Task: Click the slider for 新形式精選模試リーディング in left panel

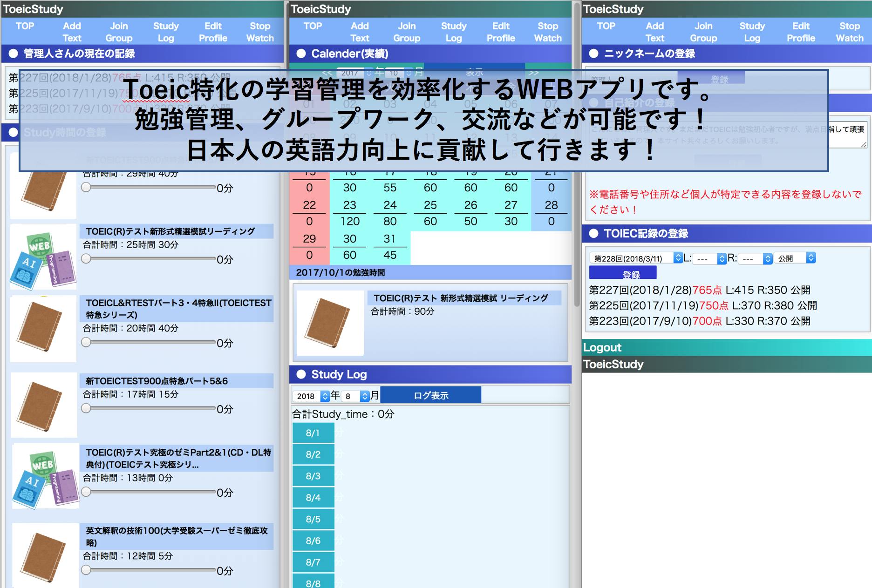Action: [x=149, y=259]
